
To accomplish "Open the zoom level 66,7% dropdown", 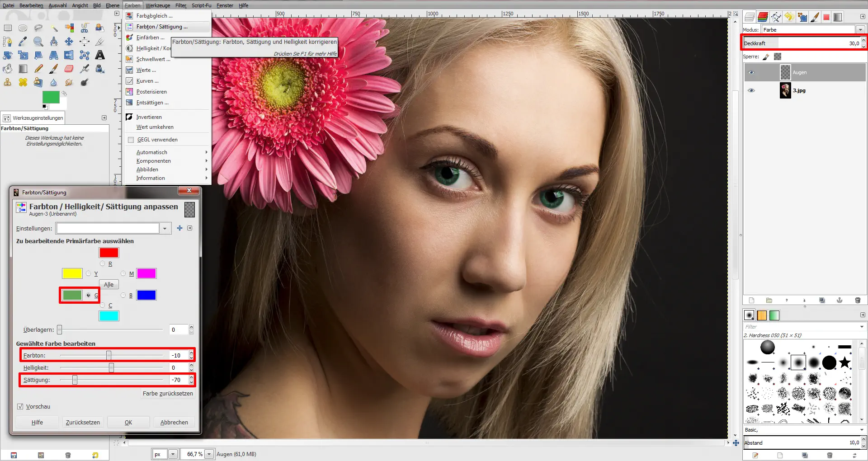I will [209, 454].
